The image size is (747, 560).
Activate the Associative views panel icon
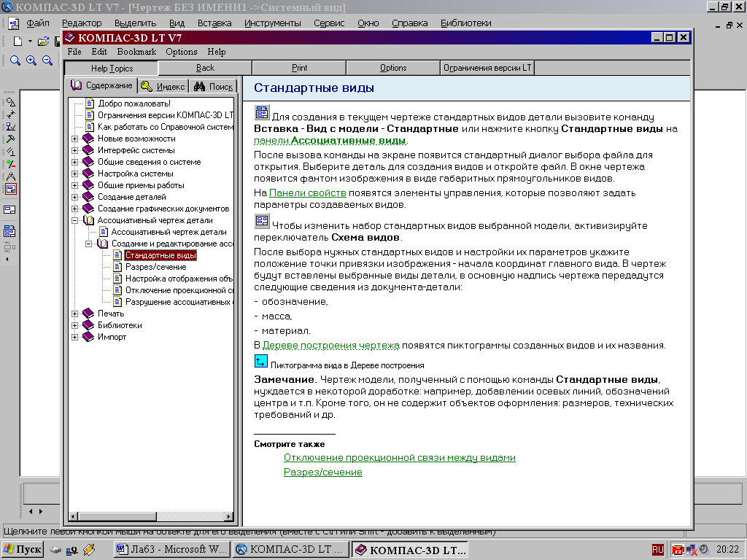10,189
